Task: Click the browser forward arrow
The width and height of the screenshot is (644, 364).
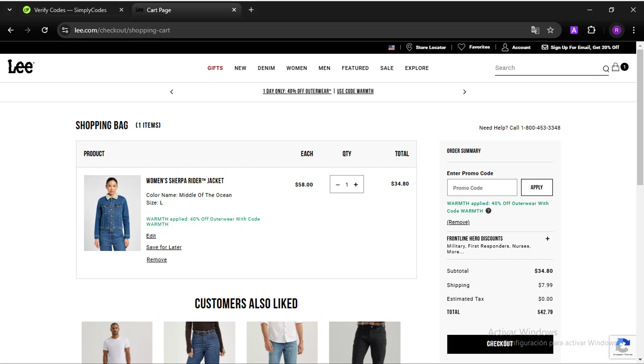Action: tap(27, 30)
